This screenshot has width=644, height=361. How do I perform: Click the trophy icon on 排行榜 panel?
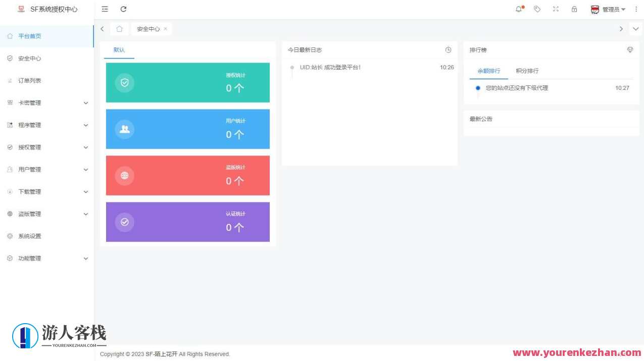click(630, 49)
